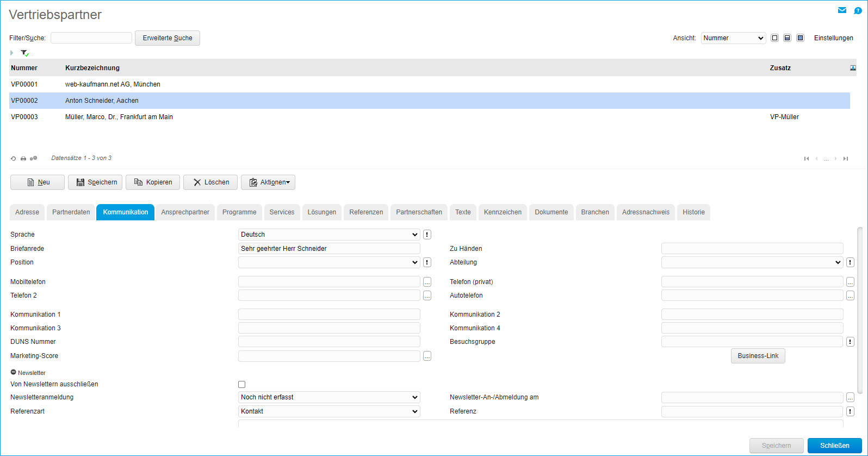Click the exclamation icon next to Referenz
The width and height of the screenshot is (868, 456).
pyautogui.click(x=850, y=411)
